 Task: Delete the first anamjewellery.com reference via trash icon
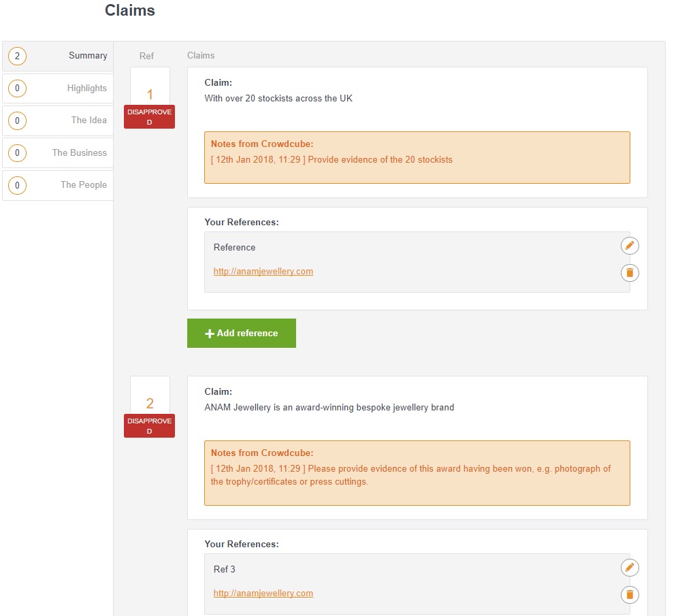pyautogui.click(x=629, y=273)
